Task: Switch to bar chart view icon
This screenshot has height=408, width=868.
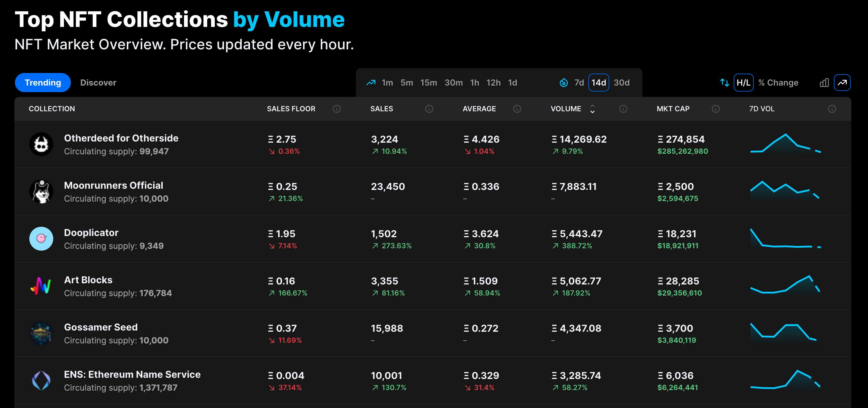Action: click(x=824, y=83)
